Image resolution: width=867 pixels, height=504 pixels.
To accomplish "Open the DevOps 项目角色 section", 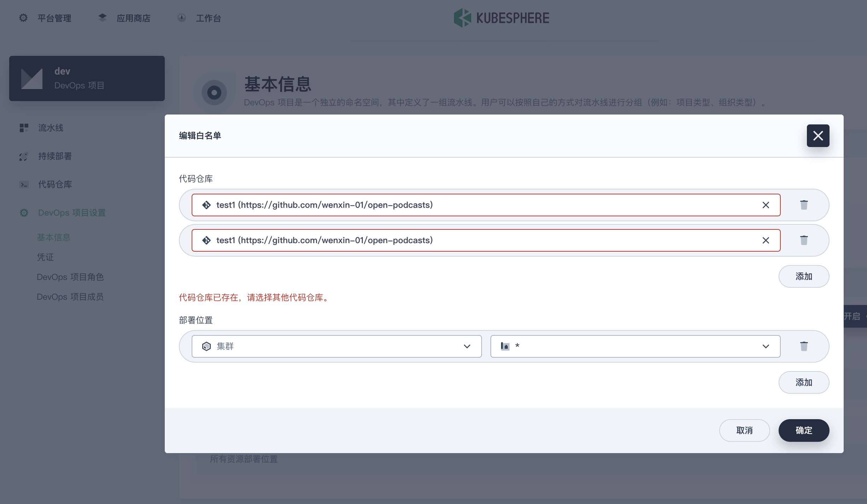I will pyautogui.click(x=70, y=277).
